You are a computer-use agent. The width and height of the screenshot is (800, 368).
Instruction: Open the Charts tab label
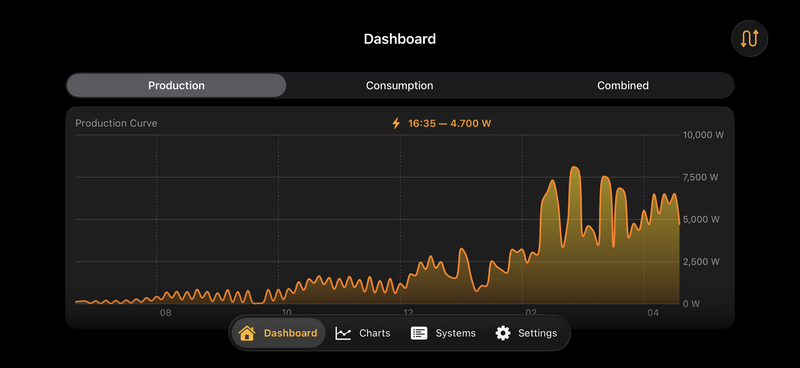click(374, 333)
